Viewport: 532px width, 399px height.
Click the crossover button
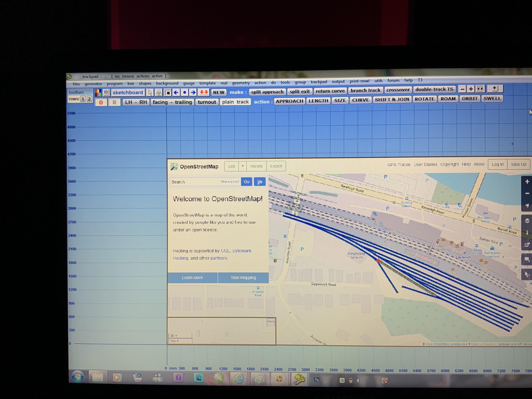(x=398, y=90)
